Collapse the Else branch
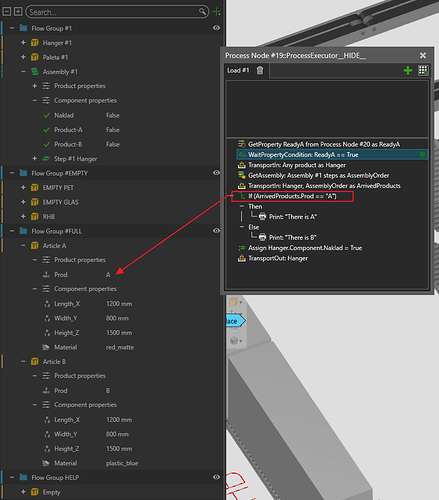The image size is (439, 500). click(242, 227)
